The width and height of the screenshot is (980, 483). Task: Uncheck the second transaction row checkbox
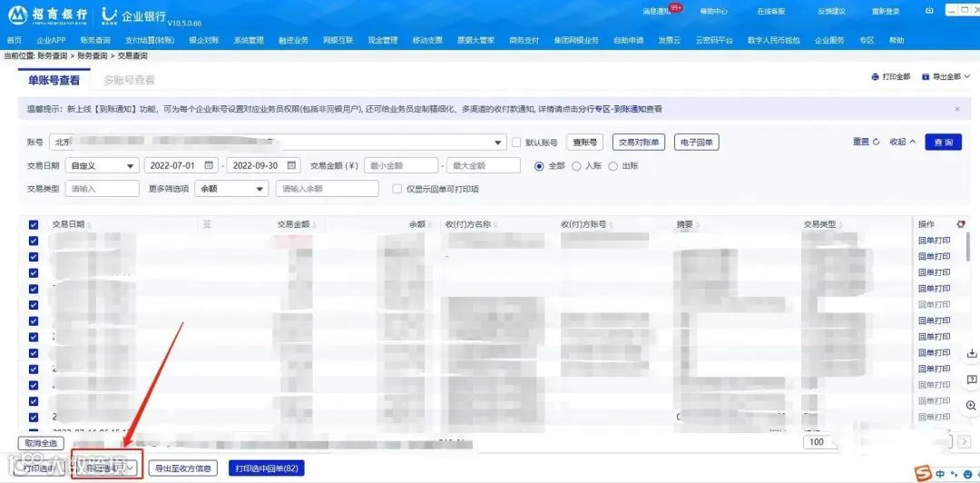34,257
